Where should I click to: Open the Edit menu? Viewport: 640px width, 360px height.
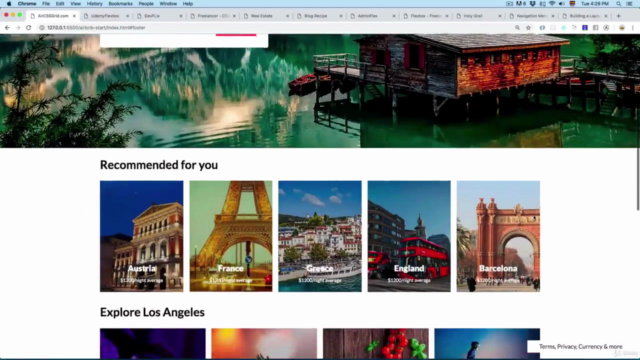pos(60,4)
